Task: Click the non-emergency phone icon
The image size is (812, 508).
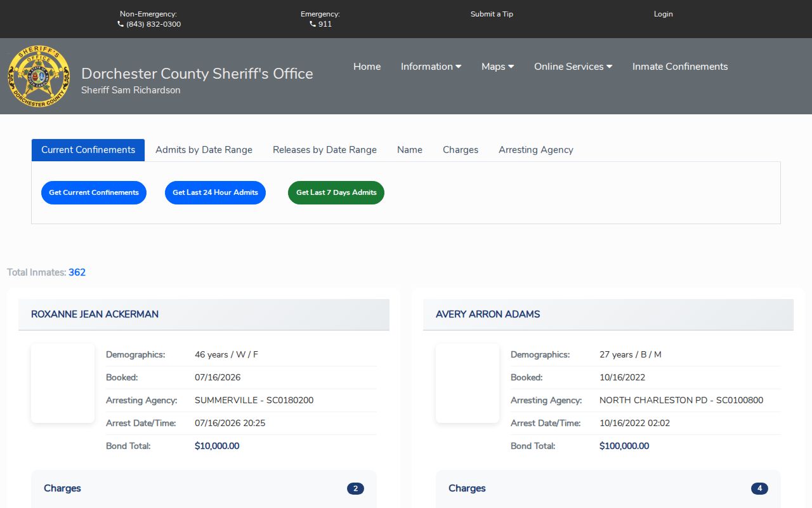Action: (121, 24)
